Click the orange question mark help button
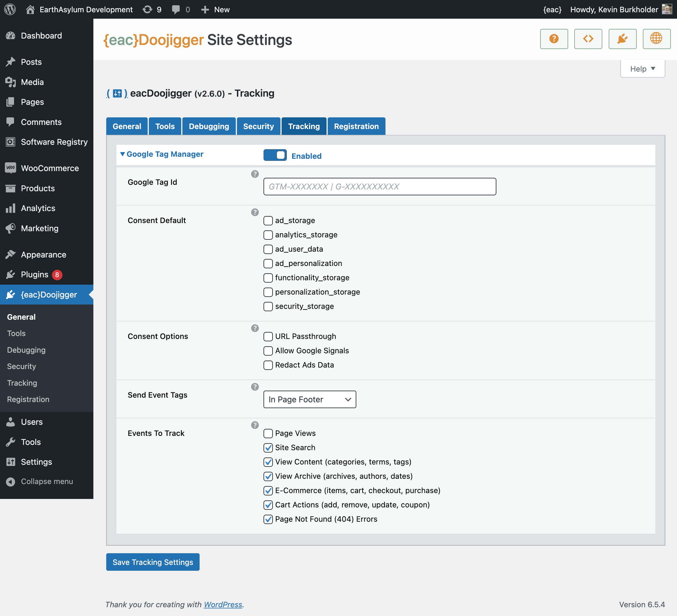 point(554,39)
